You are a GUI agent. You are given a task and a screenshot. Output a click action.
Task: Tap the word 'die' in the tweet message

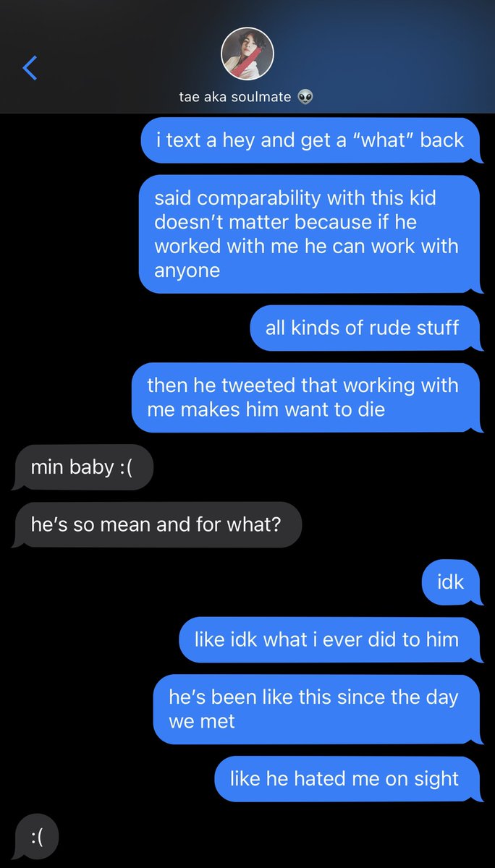pyautogui.click(x=371, y=409)
